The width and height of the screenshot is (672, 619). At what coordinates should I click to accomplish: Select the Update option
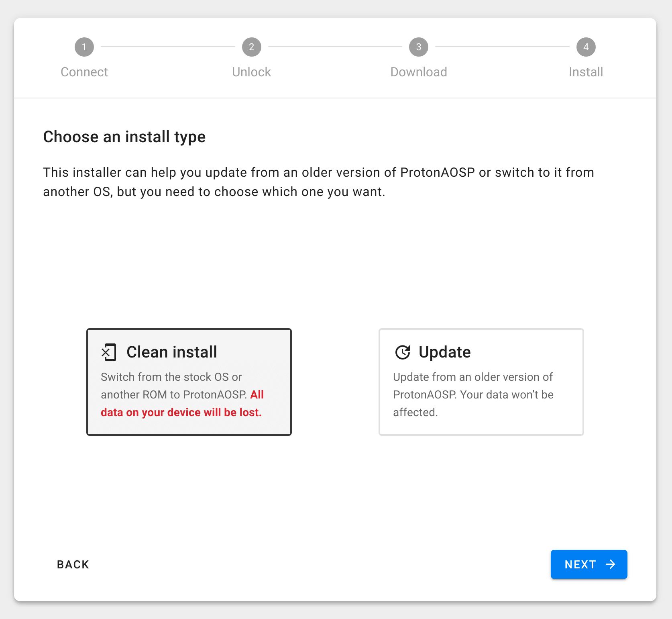click(x=481, y=382)
